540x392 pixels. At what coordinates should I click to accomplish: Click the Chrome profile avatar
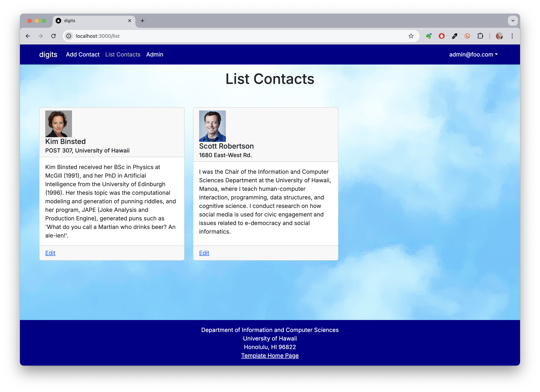(x=499, y=36)
